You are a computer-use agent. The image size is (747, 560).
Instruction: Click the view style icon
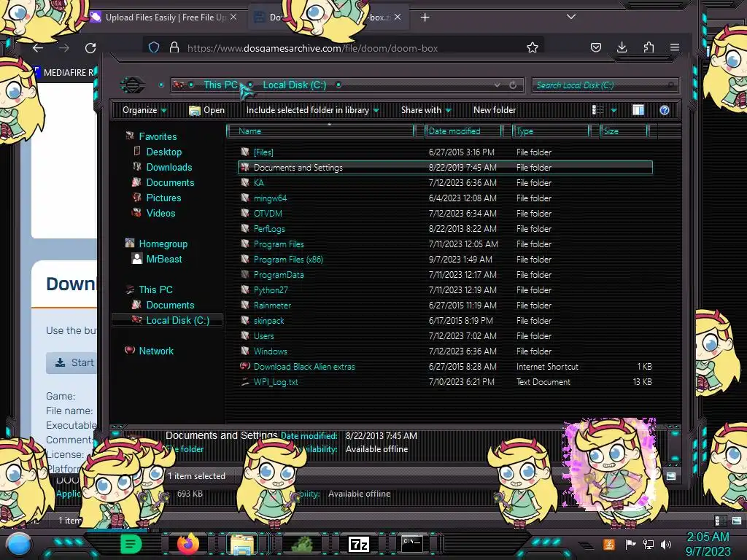point(597,110)
